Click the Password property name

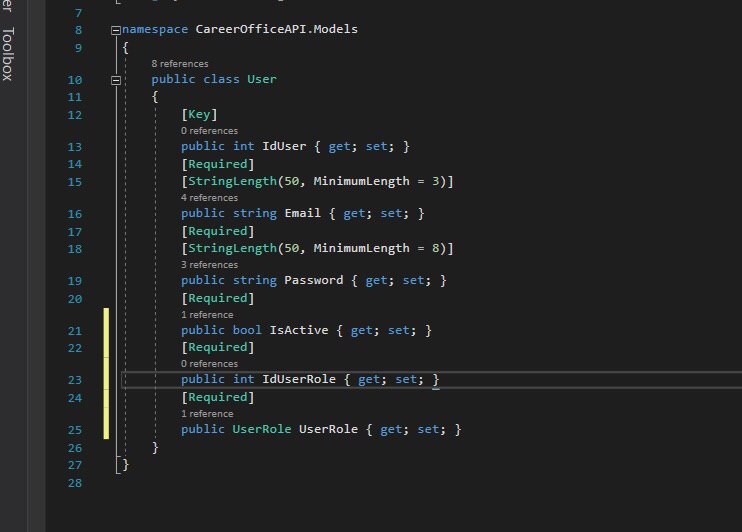(x=314, y=280)
